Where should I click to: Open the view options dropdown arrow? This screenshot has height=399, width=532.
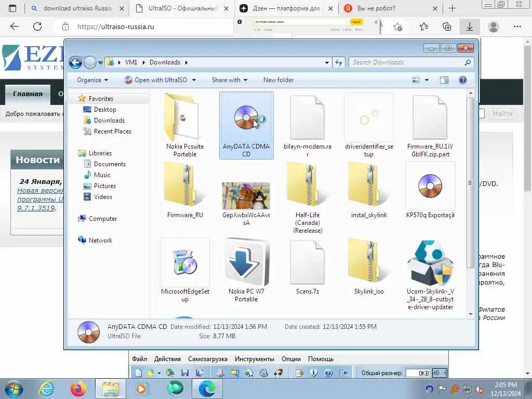point(427,81)
